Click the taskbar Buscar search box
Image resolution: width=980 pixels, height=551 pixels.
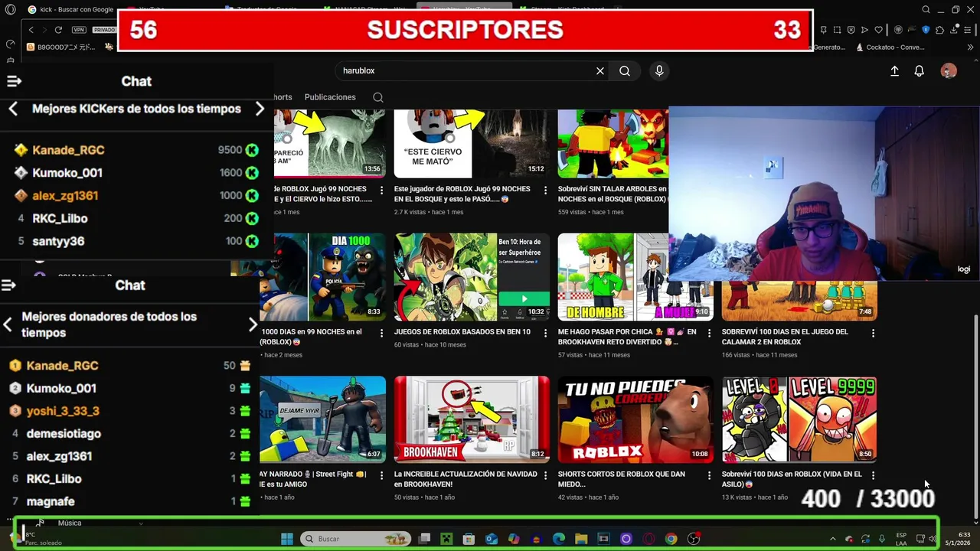(x=356, y=539)
